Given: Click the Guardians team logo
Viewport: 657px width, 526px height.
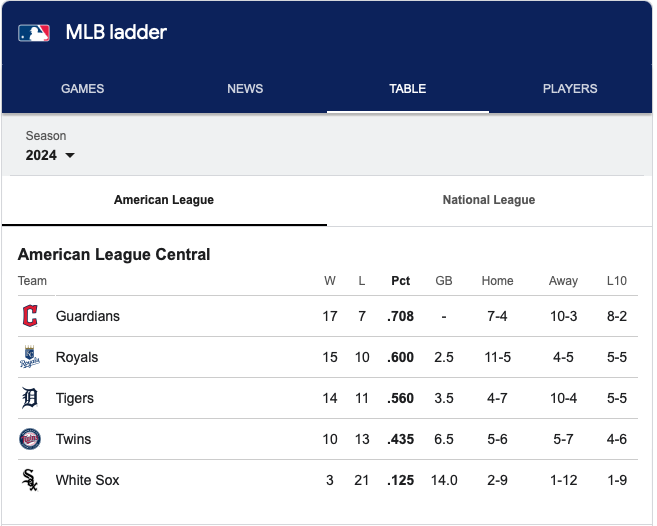Looking at the screenshot, I should [x=30, y=316].
